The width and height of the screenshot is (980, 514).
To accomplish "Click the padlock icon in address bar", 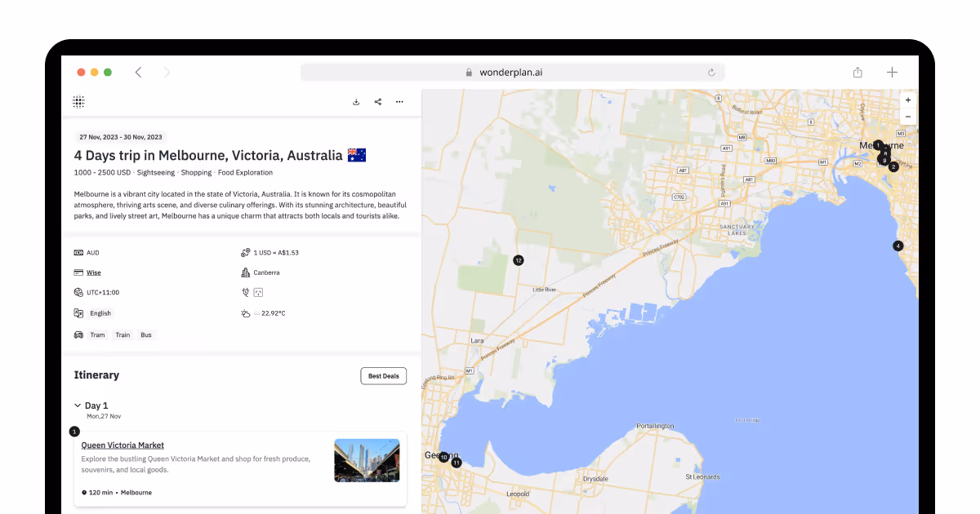I will 469,73.
